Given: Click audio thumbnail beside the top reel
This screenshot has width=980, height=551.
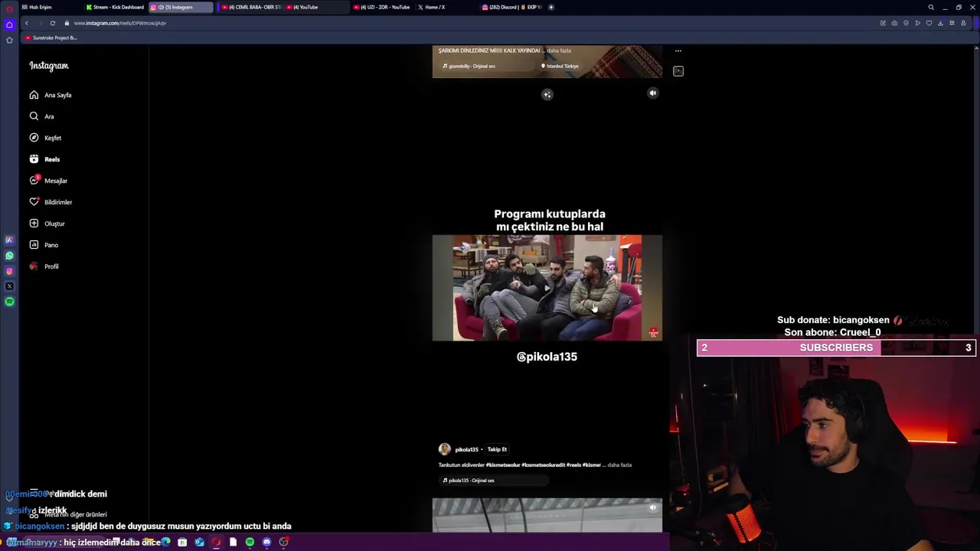Looking at the screenshot, I should tap(678, 71).
